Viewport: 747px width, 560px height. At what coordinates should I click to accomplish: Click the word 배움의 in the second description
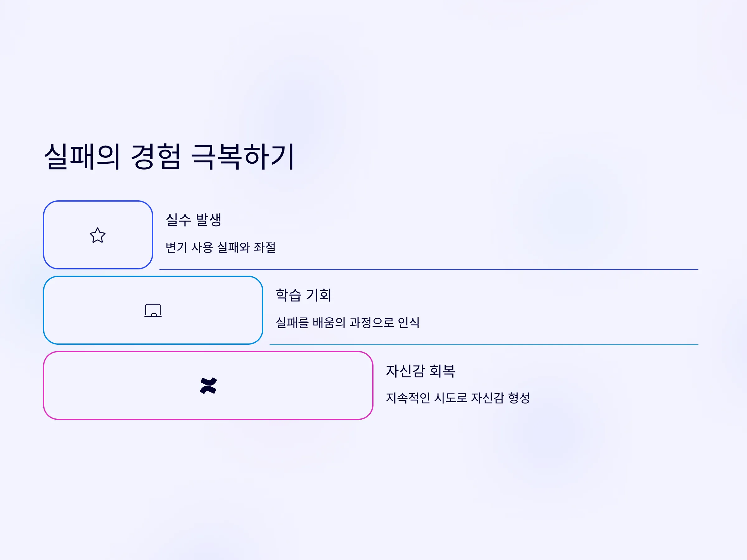pos(329,323)
